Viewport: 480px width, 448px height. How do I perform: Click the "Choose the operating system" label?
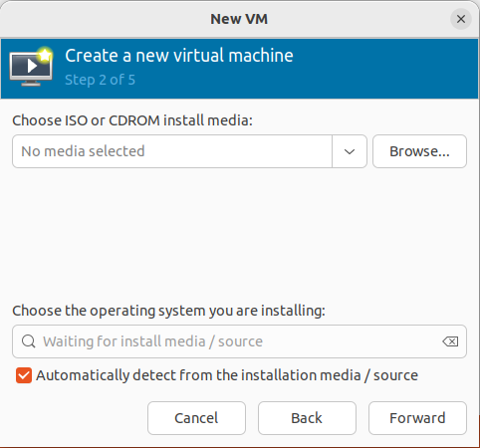[168, 311]
